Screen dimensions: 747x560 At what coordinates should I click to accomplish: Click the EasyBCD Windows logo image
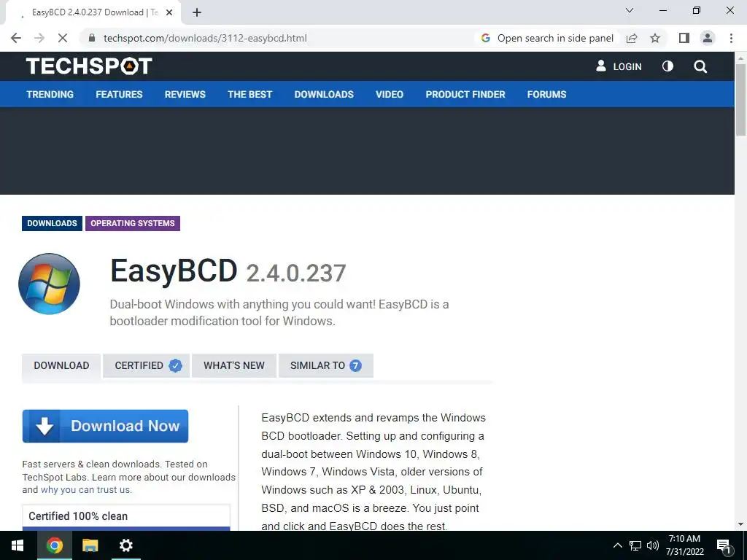[x=49, y=284]
